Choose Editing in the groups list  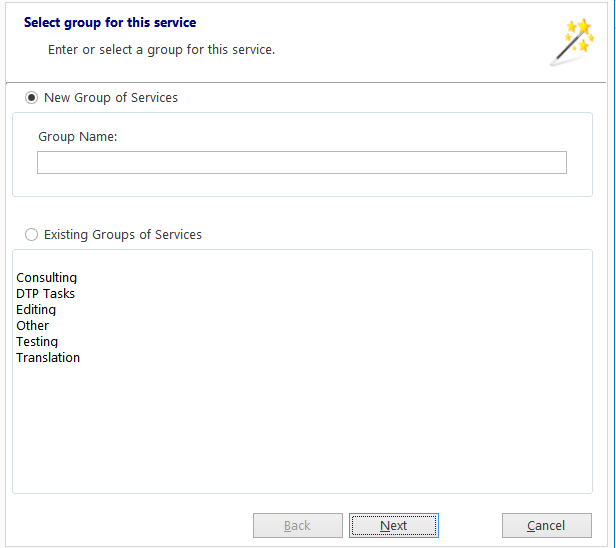point(36,310)
